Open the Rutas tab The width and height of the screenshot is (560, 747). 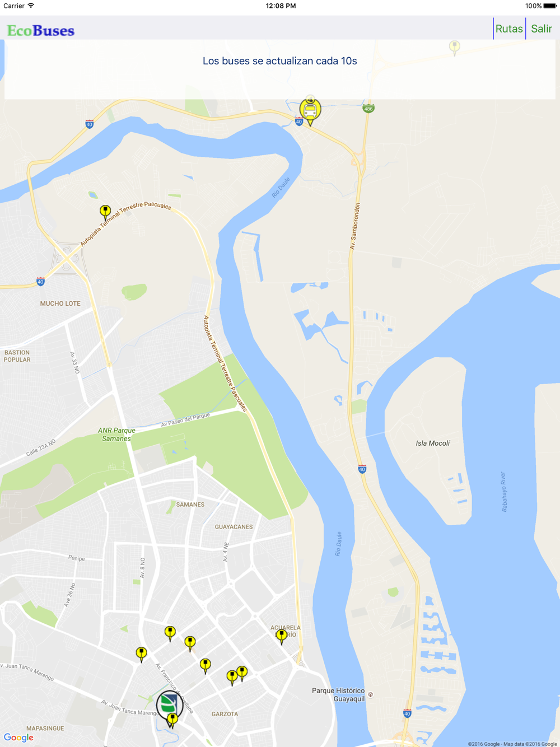(x=509, y=29)
